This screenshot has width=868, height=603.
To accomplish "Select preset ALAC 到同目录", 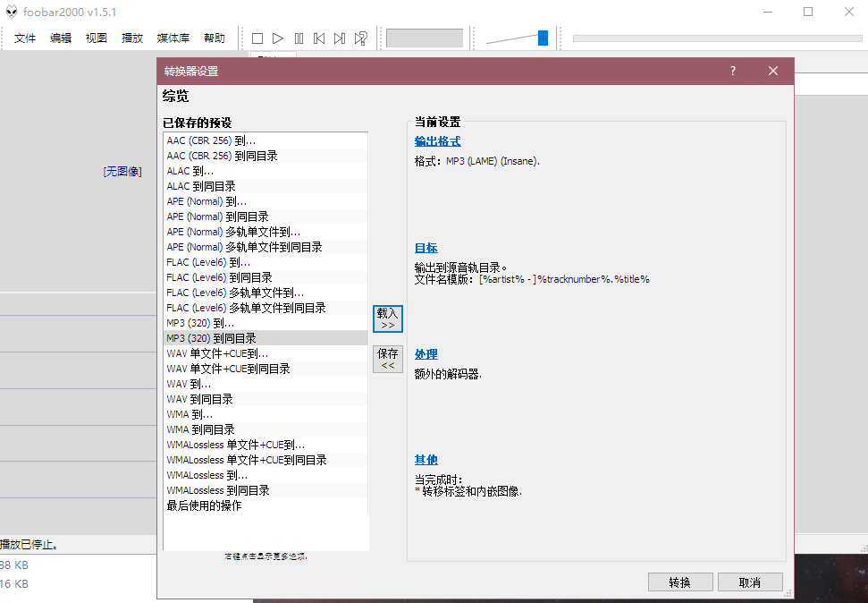I will pos(265,186).
